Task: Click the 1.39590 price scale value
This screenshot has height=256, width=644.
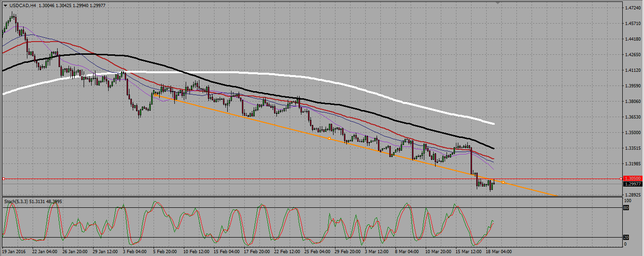Action: (633, 86)
